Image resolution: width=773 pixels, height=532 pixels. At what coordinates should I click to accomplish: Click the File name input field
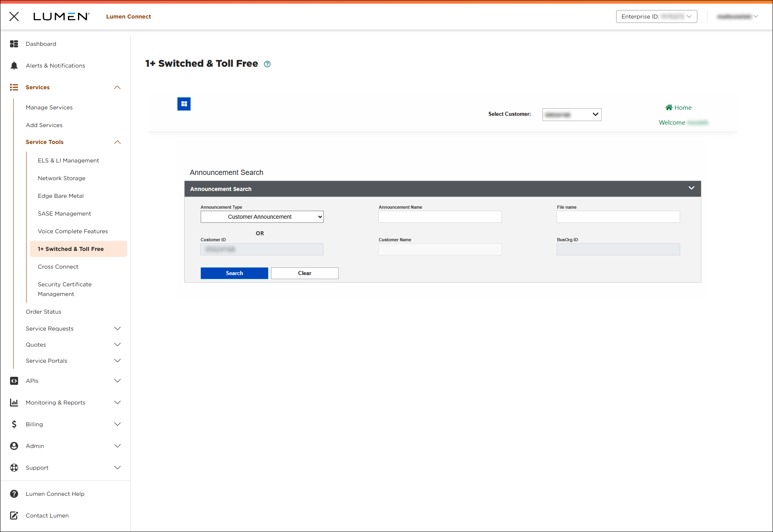(618, 217)
